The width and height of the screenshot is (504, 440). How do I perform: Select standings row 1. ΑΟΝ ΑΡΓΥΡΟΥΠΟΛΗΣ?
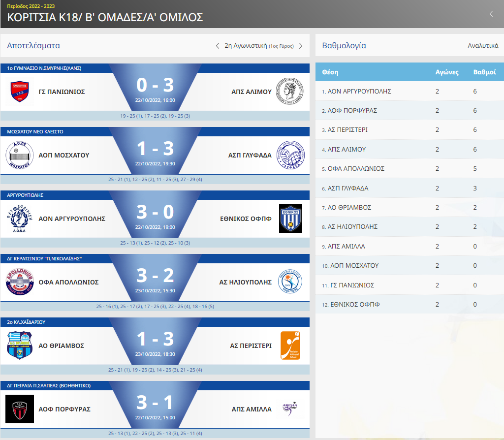tap(410, 91)
